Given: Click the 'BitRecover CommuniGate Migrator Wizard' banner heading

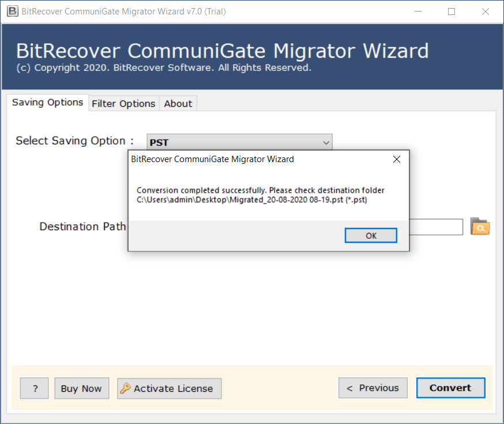Looking at the screenshot, I should tap(223, 51).
